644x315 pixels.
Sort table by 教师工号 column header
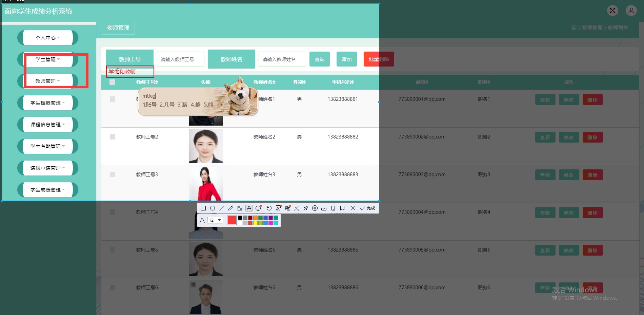pos(147,82)
